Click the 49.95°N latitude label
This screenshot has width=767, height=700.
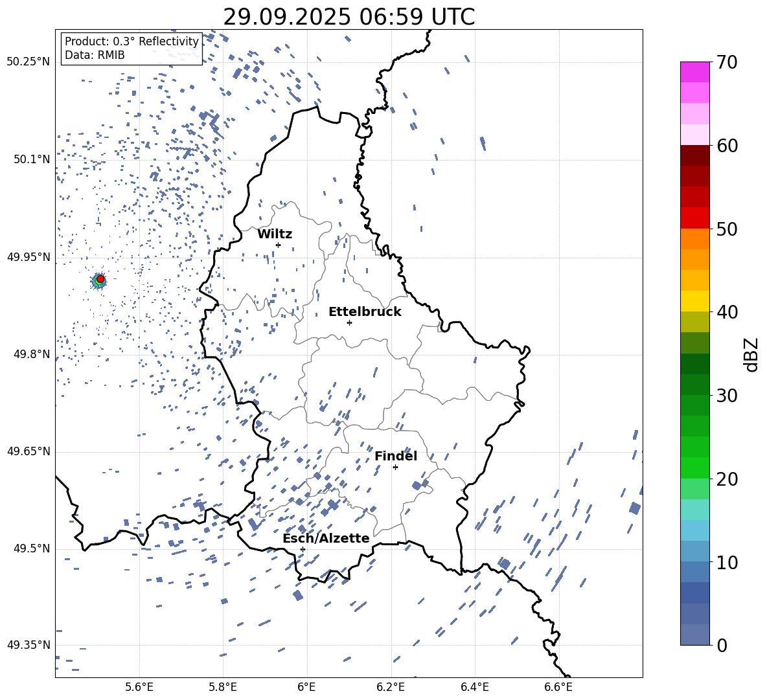[29, 257]
